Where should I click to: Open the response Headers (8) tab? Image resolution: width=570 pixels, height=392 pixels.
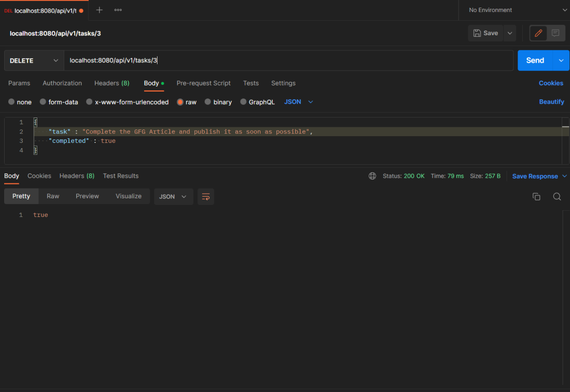pos(77,176)
